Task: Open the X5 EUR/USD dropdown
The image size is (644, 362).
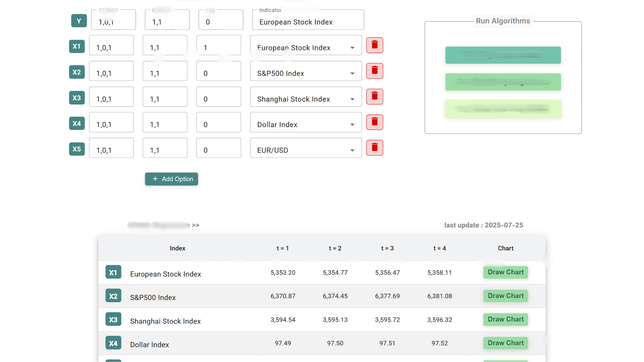Action: coord(306,148)
